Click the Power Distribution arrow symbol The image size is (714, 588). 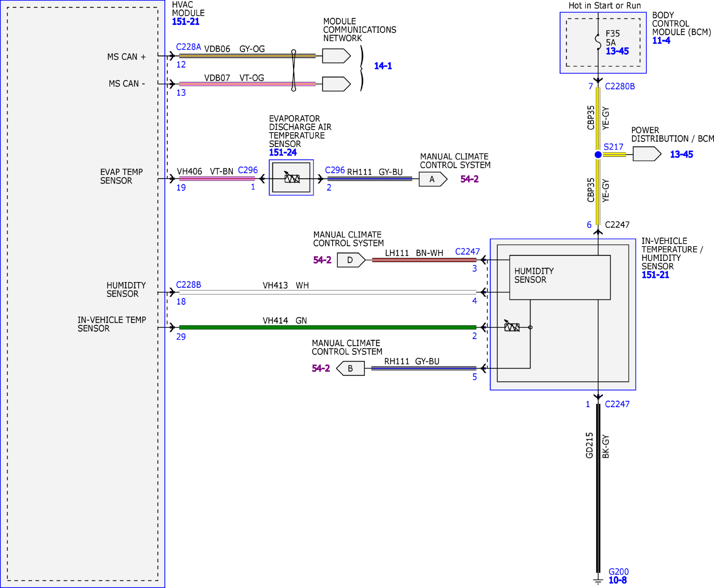click(647, 154)
